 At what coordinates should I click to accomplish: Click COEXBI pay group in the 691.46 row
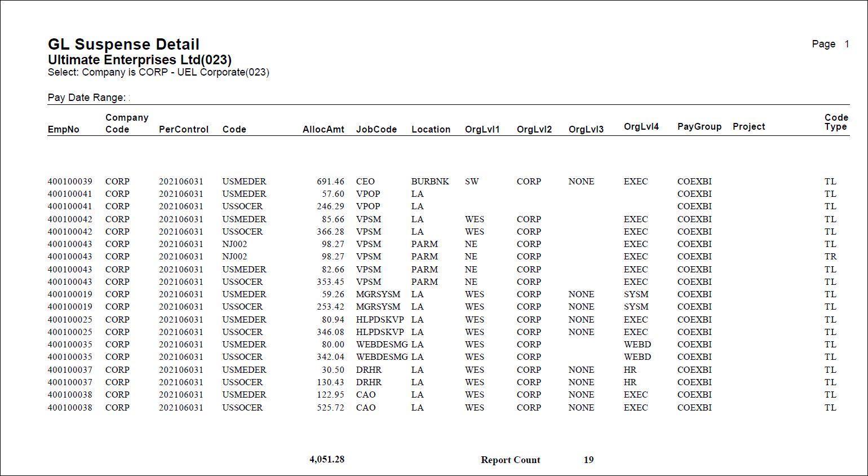694,182
